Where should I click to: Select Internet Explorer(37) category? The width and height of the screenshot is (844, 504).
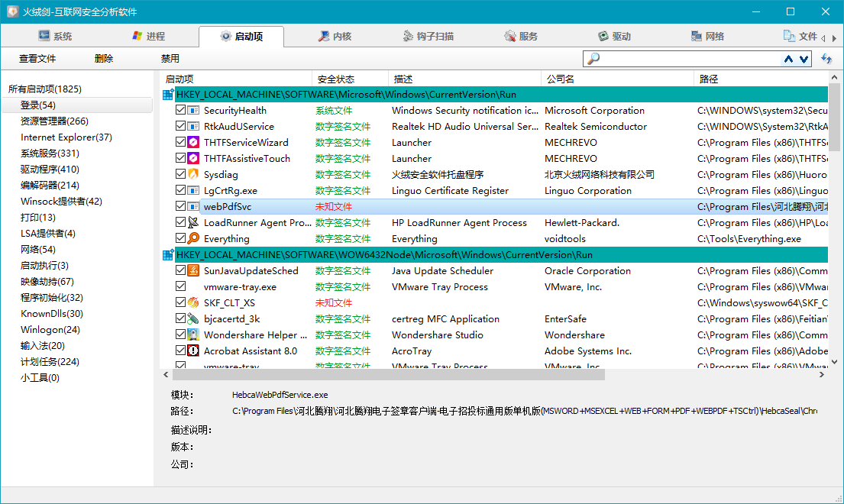pyautogui.click(x=66, y=137)
